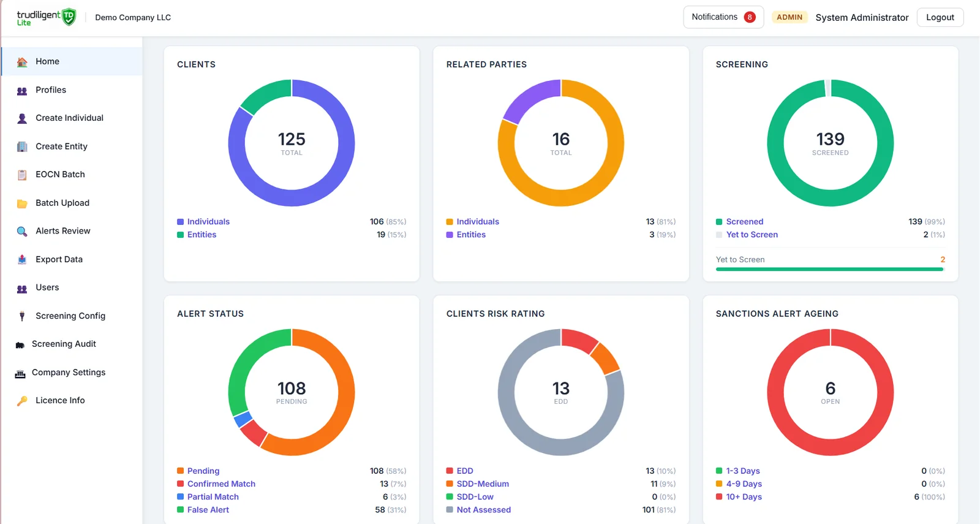The height and width of the screenshot is (524, 980).
Task: Click the red notification count badge
Action: 750,17
